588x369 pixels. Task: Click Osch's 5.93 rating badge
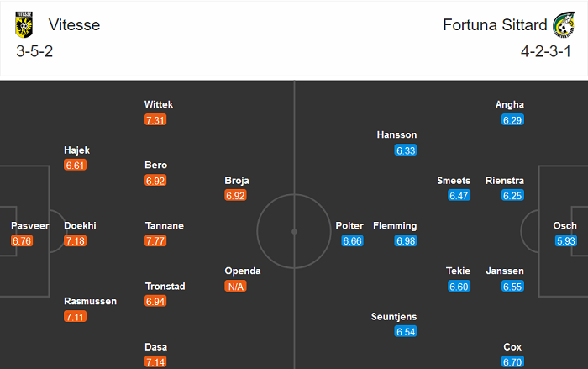tap(566, 241)
